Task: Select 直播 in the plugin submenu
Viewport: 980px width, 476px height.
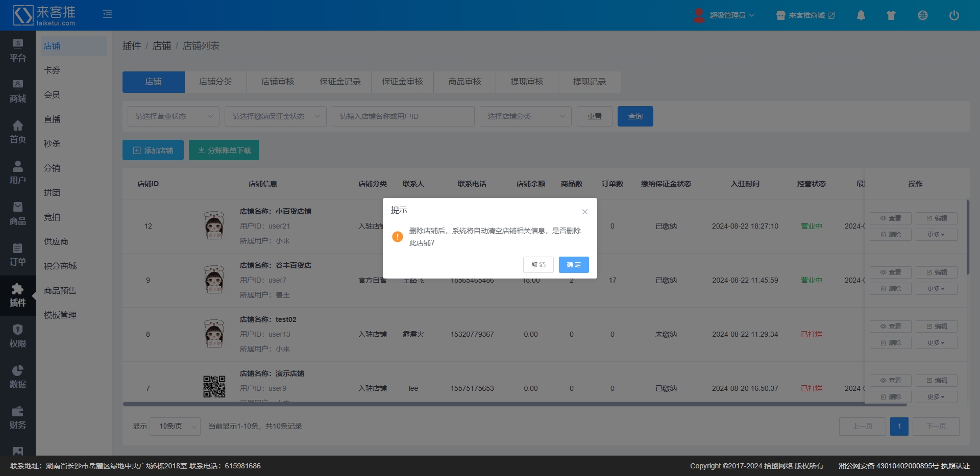Action: [x=52, y=119]
